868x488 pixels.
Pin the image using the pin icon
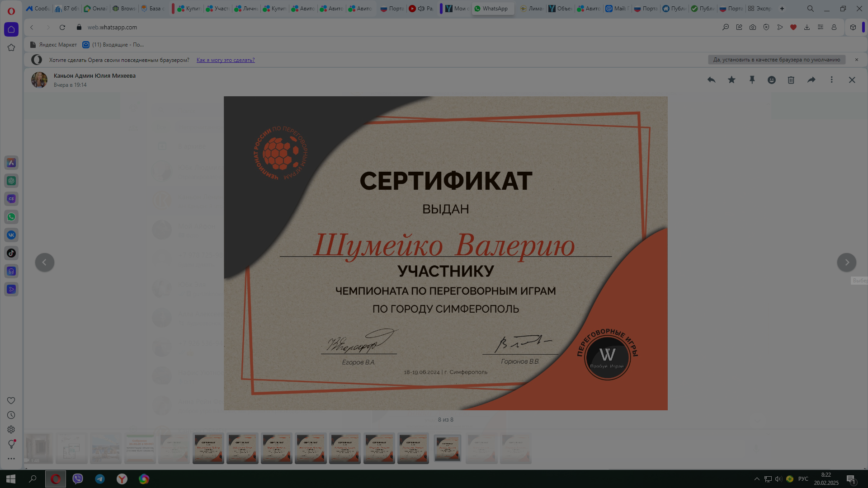pyautogui.click(x=752, y=80)
